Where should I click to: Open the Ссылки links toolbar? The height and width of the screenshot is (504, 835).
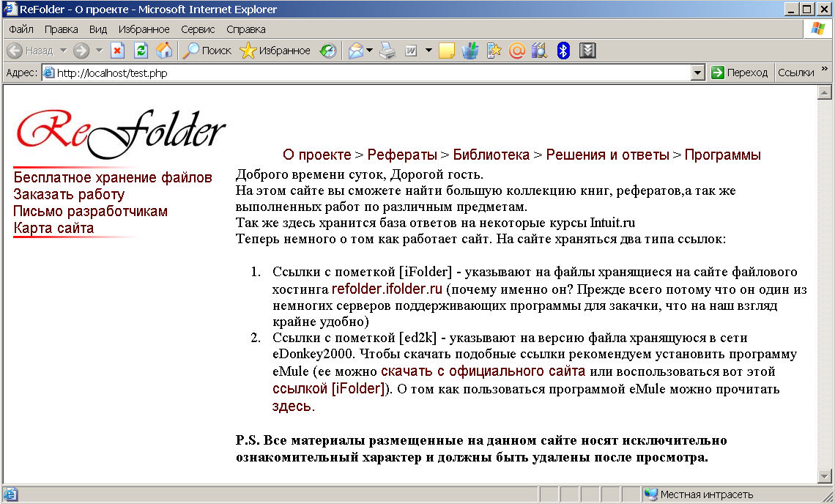click(x=795, y=73)
